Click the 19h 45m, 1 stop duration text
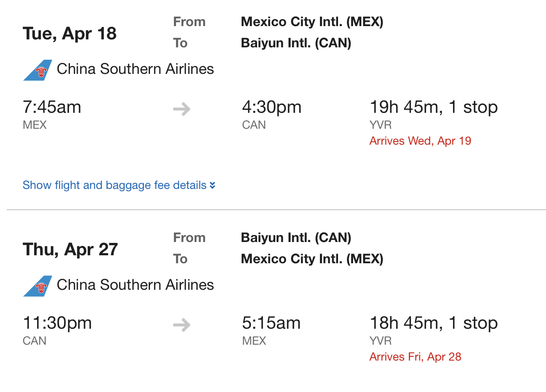 pos(434,107)
